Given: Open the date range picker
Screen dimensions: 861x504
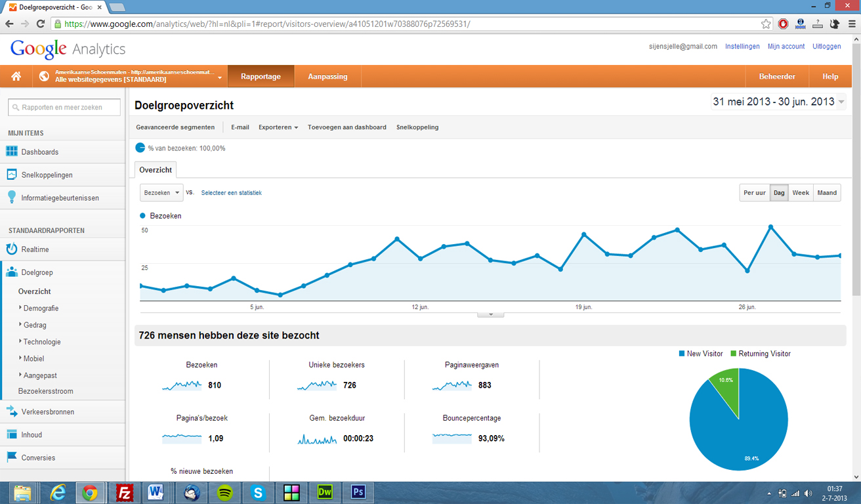Looking at the screenshot, I should point(778,102).
